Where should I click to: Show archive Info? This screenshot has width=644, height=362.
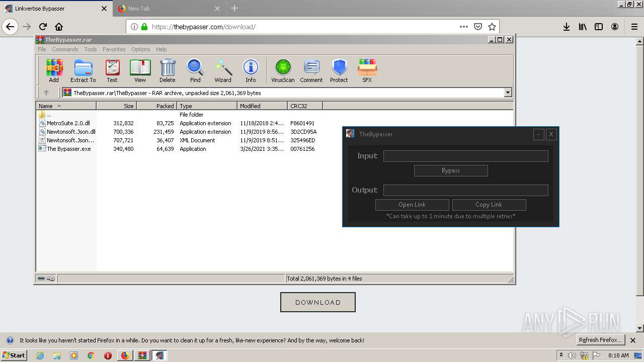pos(251,70)
